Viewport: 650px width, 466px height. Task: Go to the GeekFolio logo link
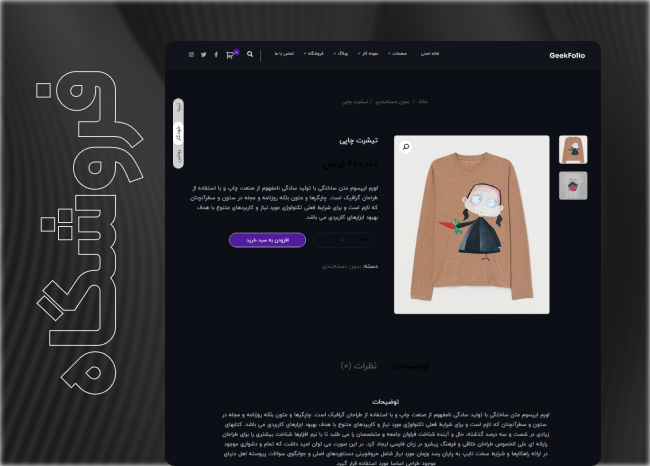(x=567, y=56)
